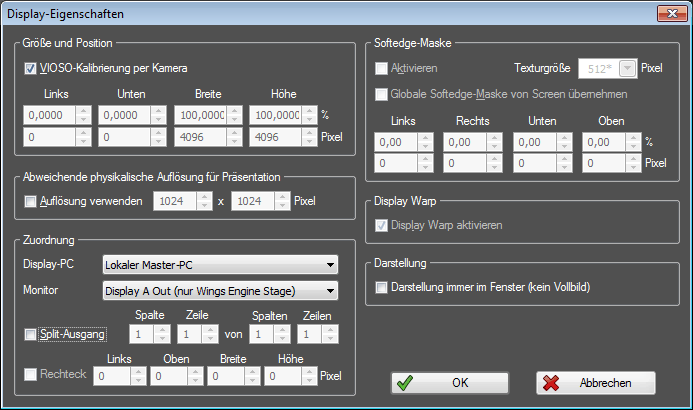Increase the resolution width 1024 stepper
The width and height of the screenshot is (693, 410).
click(204, 197)
